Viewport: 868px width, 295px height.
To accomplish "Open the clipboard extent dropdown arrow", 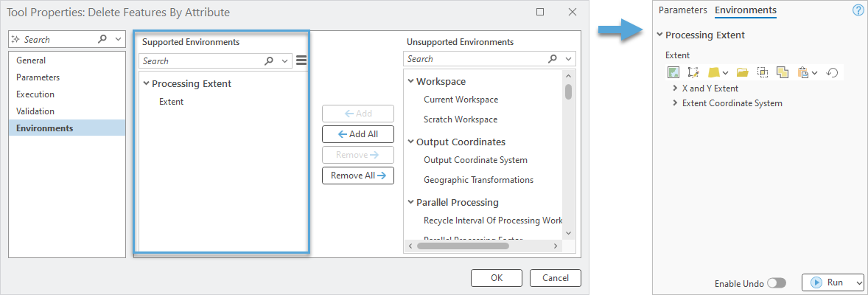I will pyautogui.click(x=814, y=72).
